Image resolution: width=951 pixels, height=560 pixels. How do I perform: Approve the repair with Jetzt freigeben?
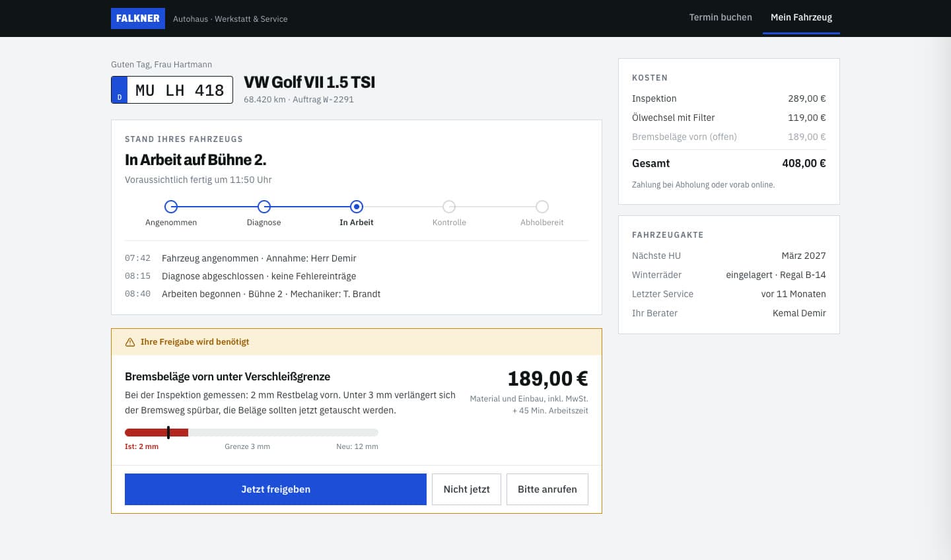pos(275,489)
